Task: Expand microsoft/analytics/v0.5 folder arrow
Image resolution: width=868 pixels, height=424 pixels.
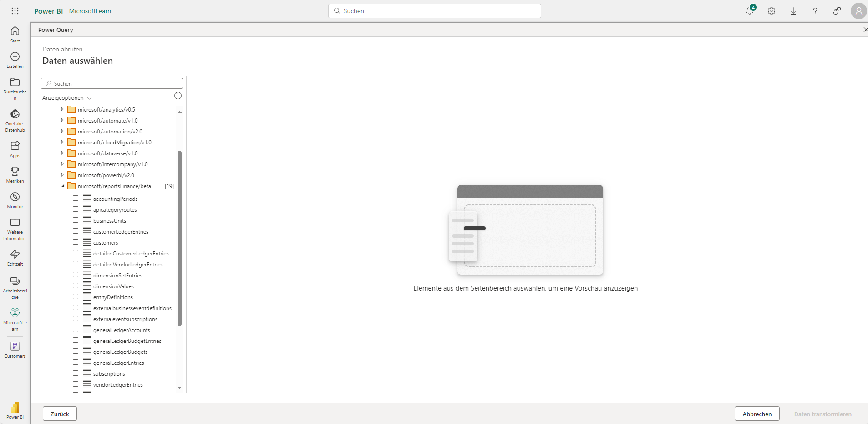Action: pos(62,109)
